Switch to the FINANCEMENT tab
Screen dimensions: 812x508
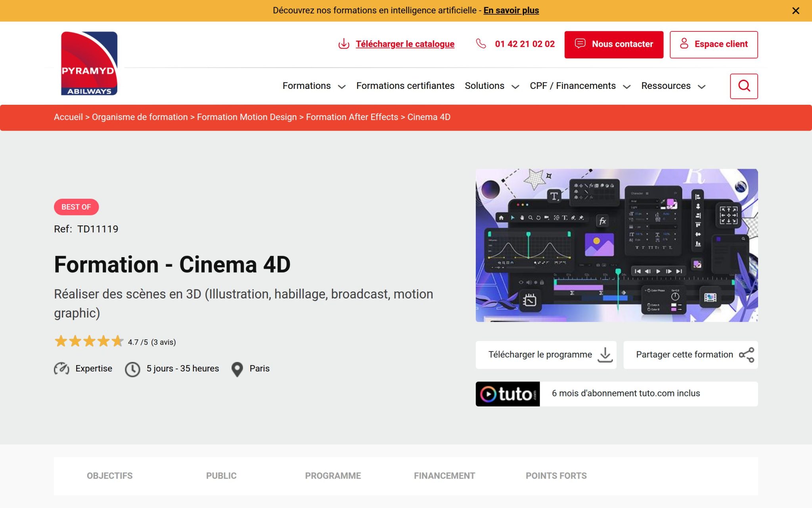click(444, 476)
